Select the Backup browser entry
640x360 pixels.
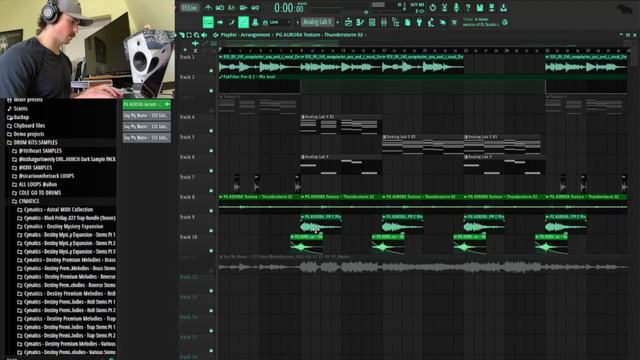point(21,117)
